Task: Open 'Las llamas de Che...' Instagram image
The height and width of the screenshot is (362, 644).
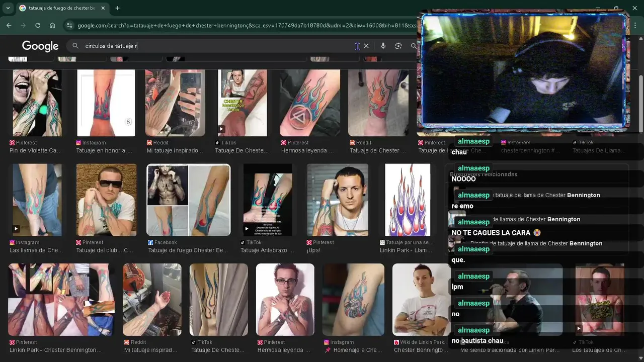Action: click(x=37, y=200)
